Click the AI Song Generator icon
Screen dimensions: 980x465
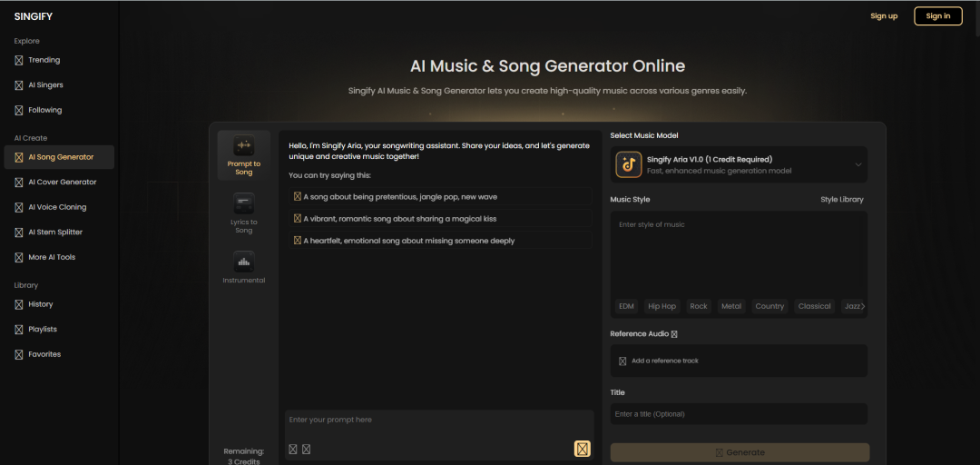pyautogui.click(x=19, y=157)
